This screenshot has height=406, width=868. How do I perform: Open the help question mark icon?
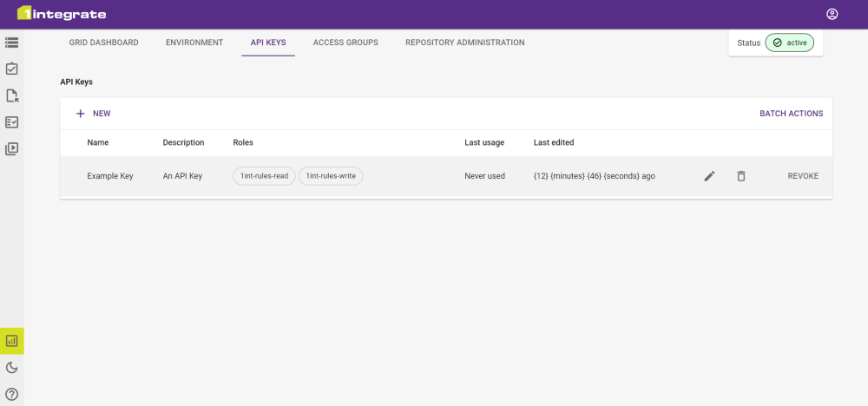point(11,394)
